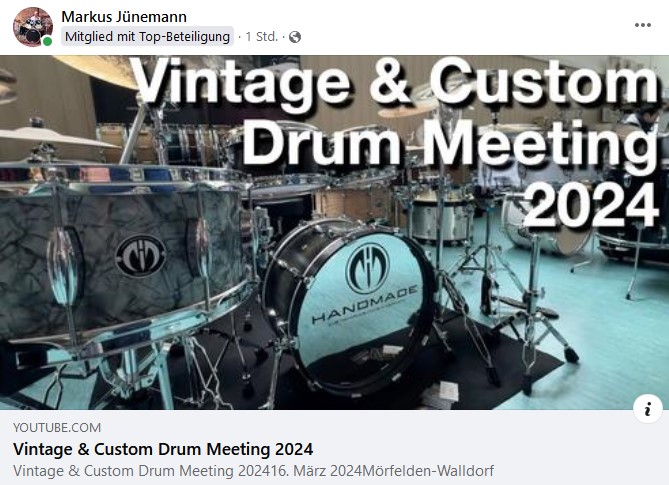669x485 pixels.
Task: Open the '1 Std.' post timestamp
Action: [x=262, y=37]
